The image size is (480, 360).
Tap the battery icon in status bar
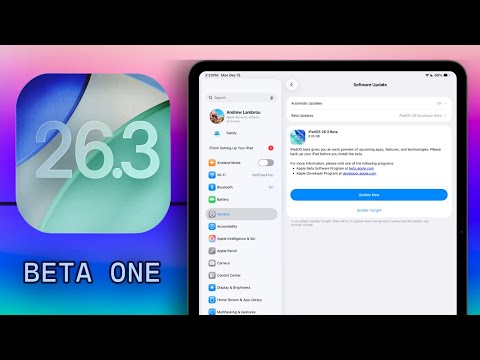tap(447, 75)
